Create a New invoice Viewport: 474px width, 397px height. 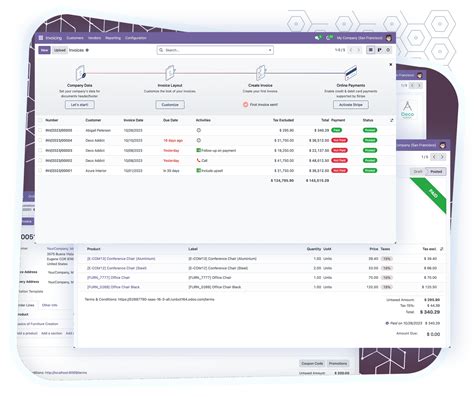click(44, 50)
